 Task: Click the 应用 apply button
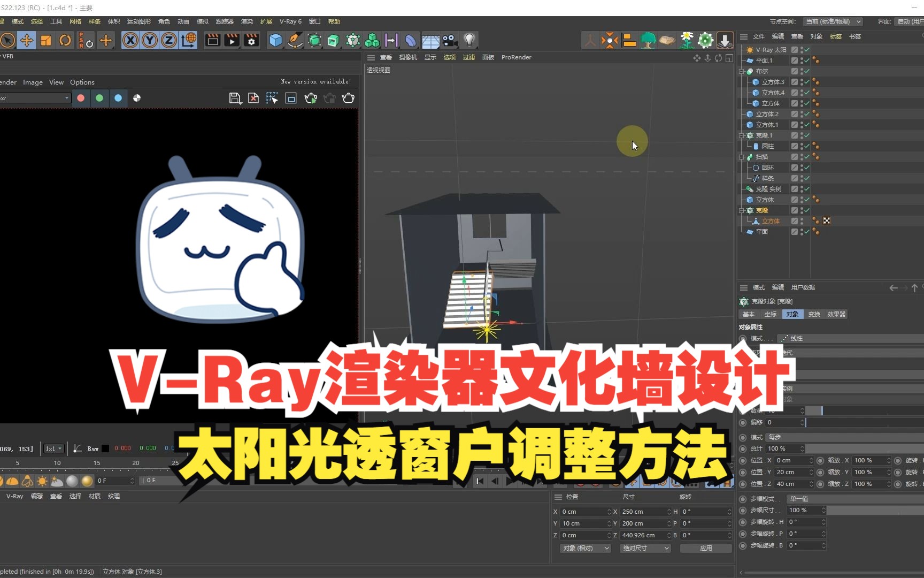point(706,548)
